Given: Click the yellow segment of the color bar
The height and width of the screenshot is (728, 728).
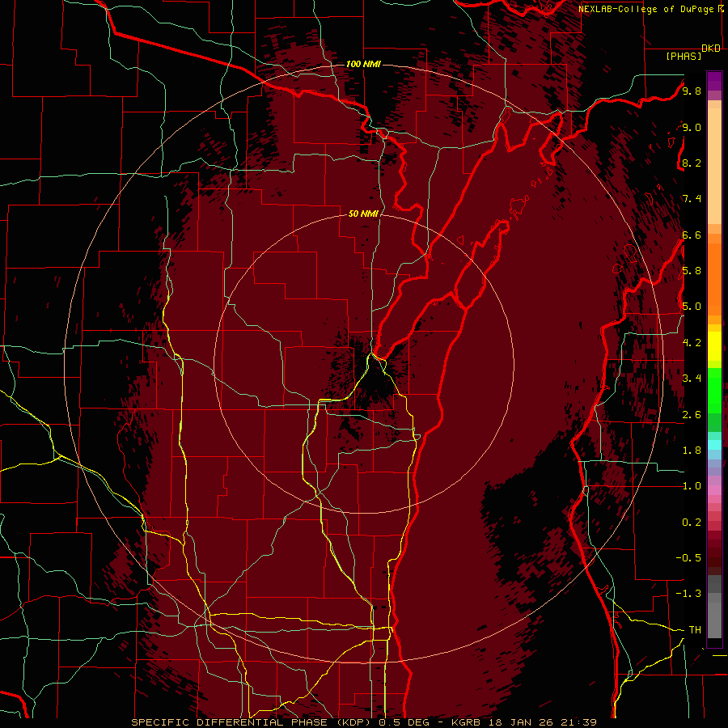Looking at the screenshot, I should (714, 346).
